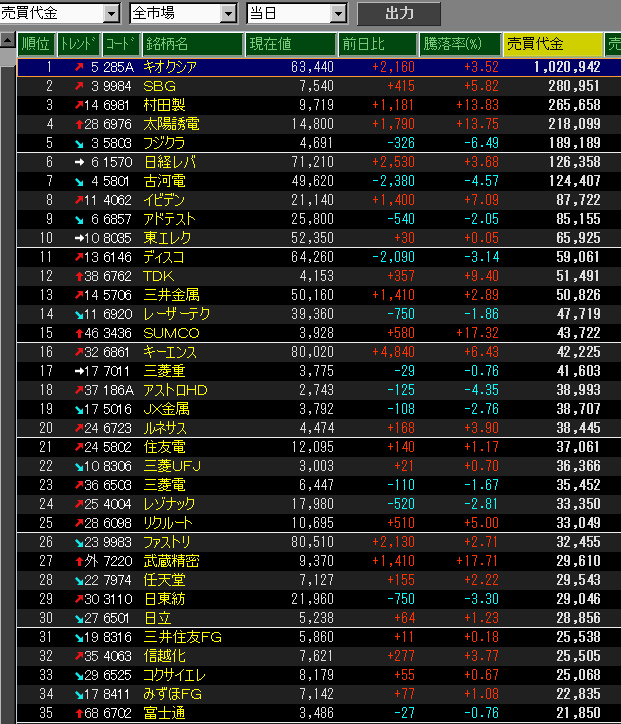Click the -6.49 change rate cell

click(x=482, y=143)
